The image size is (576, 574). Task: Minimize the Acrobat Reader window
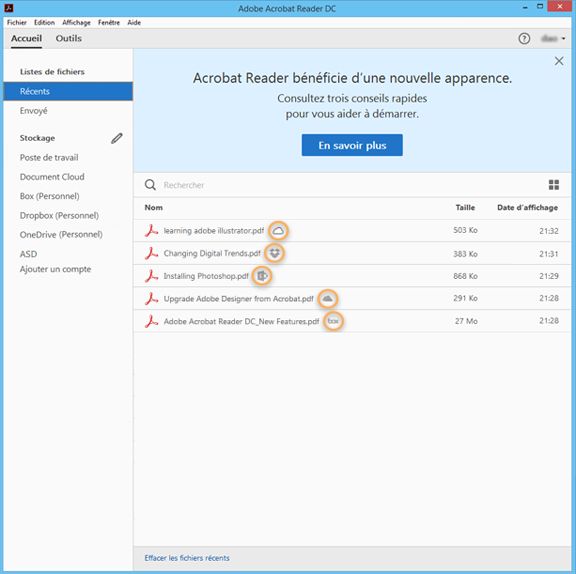(525, 7)
